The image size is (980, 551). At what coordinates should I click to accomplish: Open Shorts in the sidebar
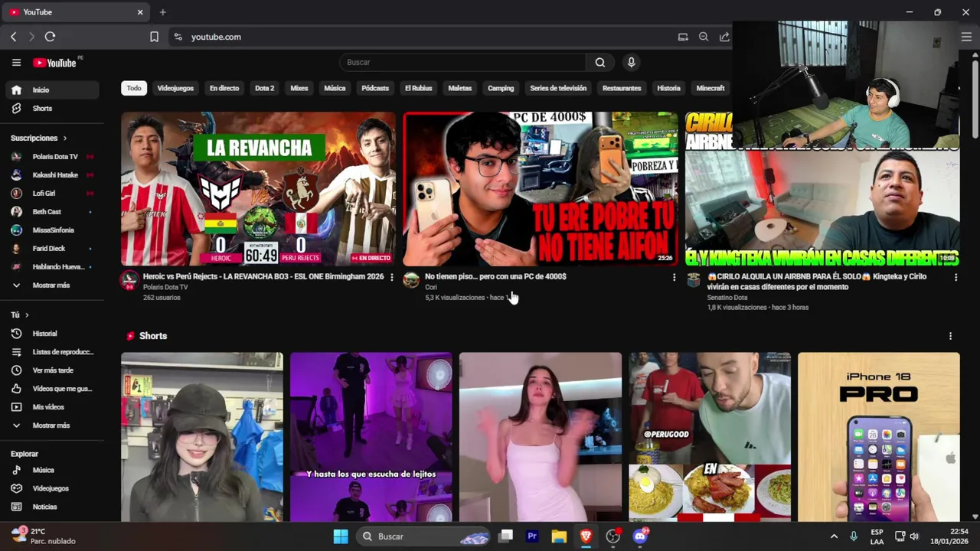click(52, 109)
